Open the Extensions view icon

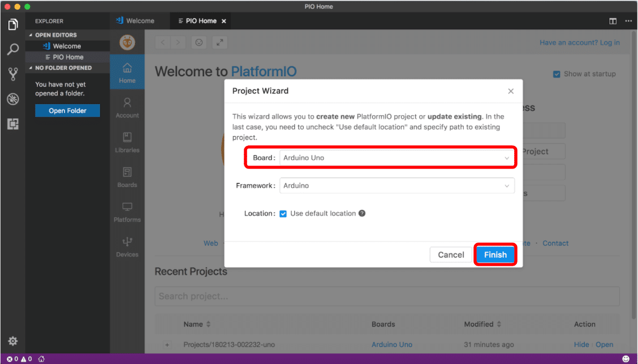[x=12, y=124]
